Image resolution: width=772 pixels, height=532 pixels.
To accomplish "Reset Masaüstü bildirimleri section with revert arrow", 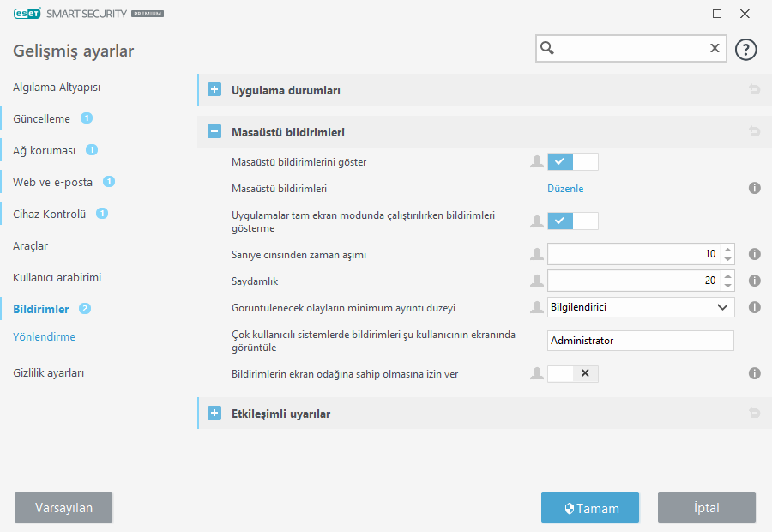I will [755, 132].
